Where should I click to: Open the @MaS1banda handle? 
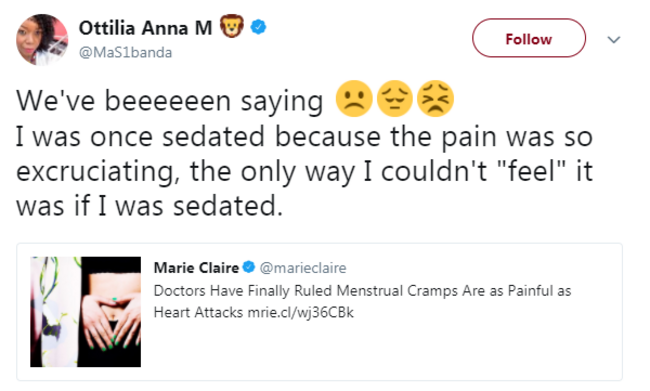(x=125, y=53)
